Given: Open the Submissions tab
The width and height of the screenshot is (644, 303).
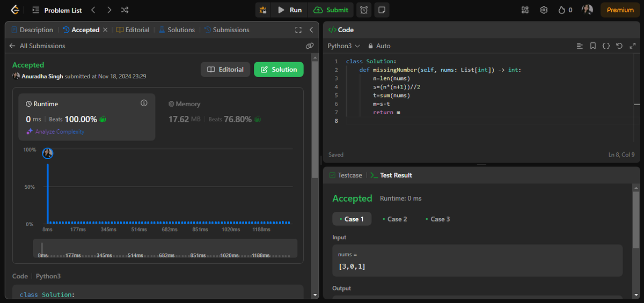Looking at the screenshot, I should pyautogui.click(x=226, y=30).
